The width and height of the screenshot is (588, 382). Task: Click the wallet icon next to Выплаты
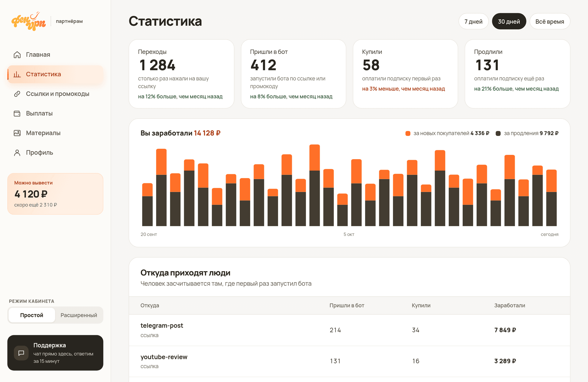coord(17,114)
